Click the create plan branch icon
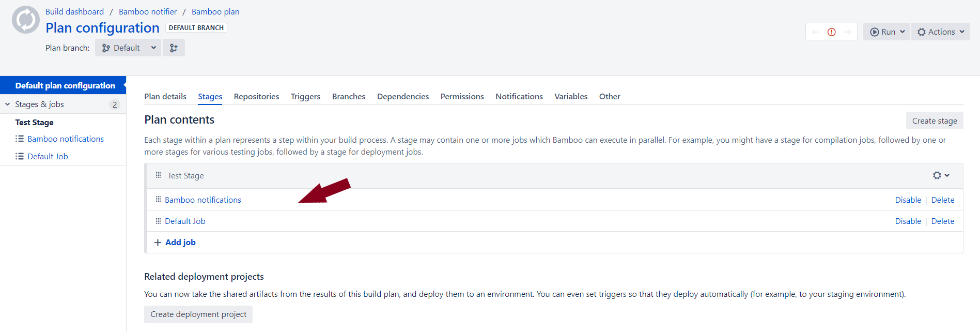Image resolution: width=980 pixels, height=332 pixels. pos(174,48)
